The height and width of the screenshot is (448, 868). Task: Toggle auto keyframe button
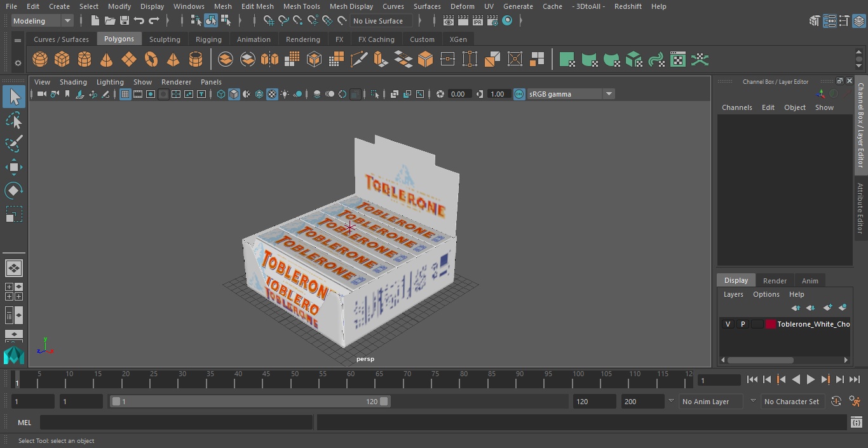(836, 402)
